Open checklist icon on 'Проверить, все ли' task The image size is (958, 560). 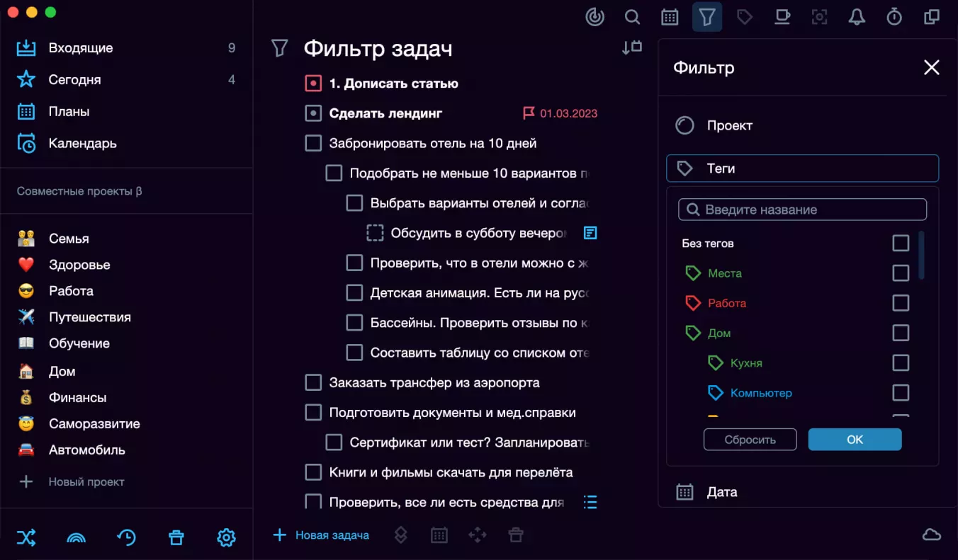click(x=590, y=502)
